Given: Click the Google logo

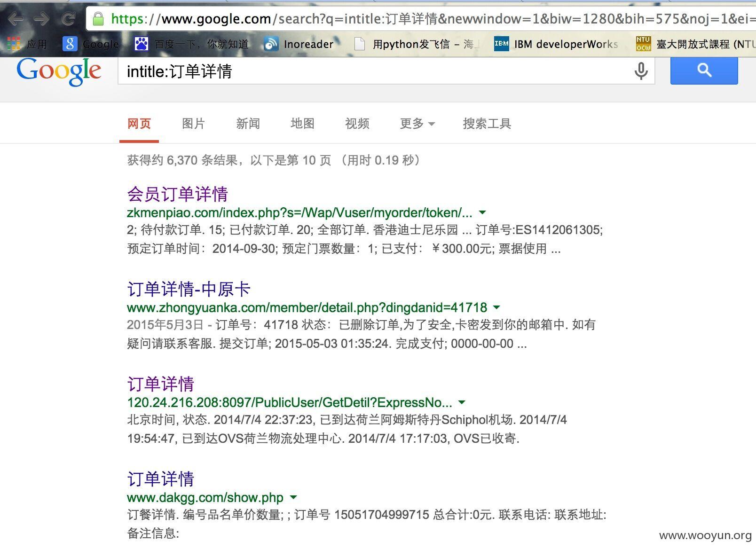Looking at the screenshot, I should point(59,71).
